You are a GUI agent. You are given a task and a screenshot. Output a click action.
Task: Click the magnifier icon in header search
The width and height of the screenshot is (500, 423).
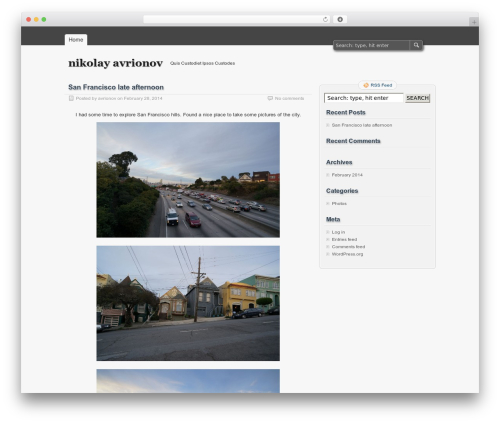(x=416, y=45)
